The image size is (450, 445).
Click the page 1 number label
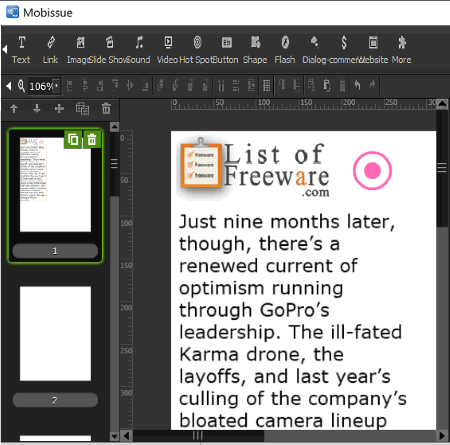55,251
